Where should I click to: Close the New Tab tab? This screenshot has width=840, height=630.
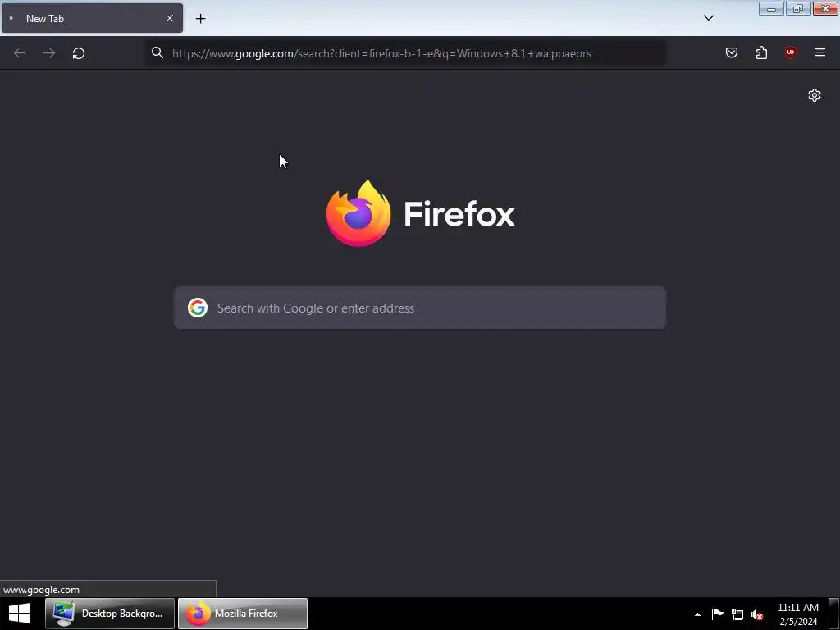coord(170,18)
